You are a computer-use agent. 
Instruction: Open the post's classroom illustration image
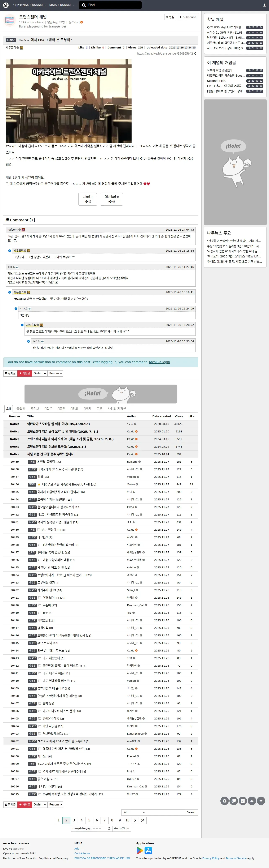(x=69, y=101)
